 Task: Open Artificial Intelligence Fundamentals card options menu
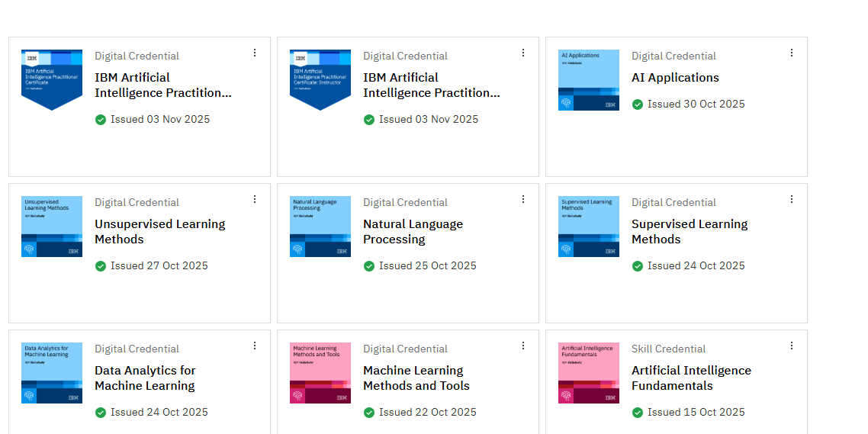click(x=791, y=346)
